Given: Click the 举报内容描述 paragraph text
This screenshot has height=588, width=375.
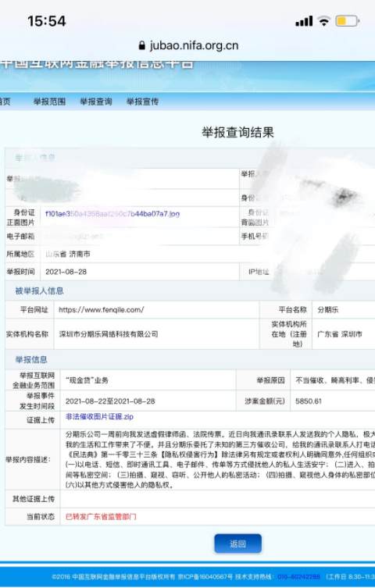Looking at the screenshot, I should click(220, 460).
